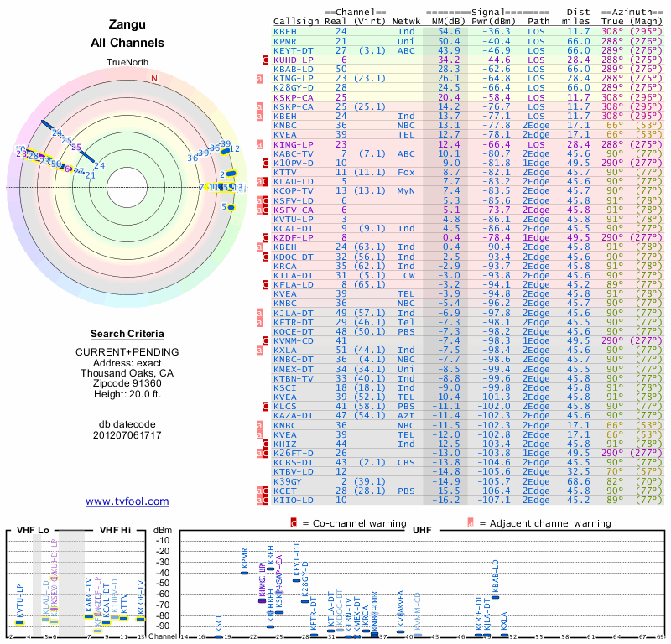Click the co-channel legend icon below the table

294,523
